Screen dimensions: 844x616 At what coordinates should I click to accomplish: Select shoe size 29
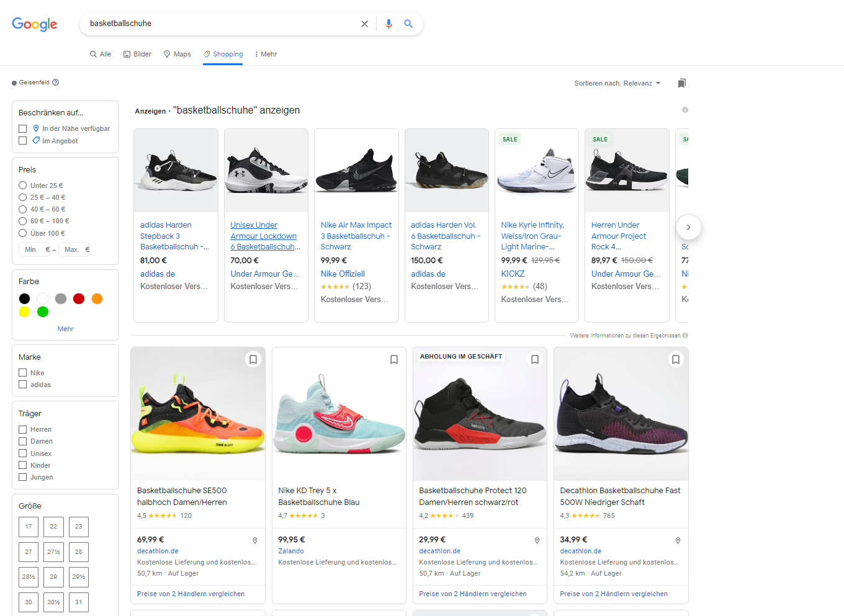pos(53,577)
